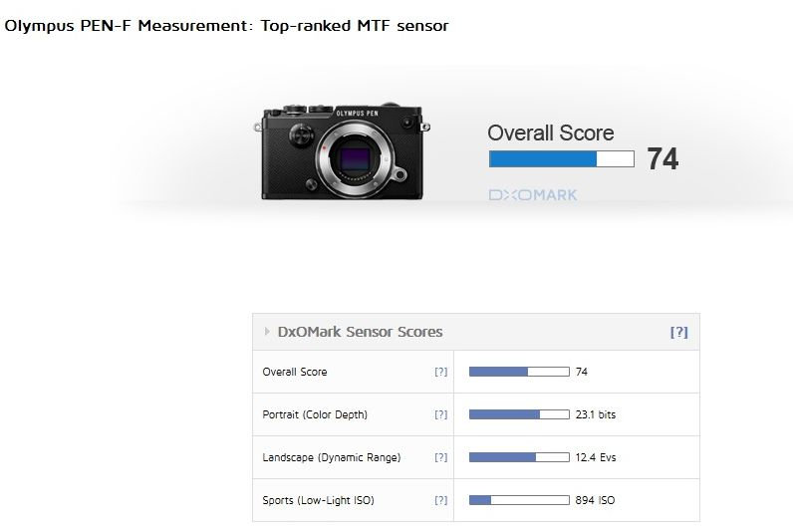Click the DXOMARK logo under the score
The width and height of the screenshot is (793, 532).
pyautogui.click(x=532, y=195)
